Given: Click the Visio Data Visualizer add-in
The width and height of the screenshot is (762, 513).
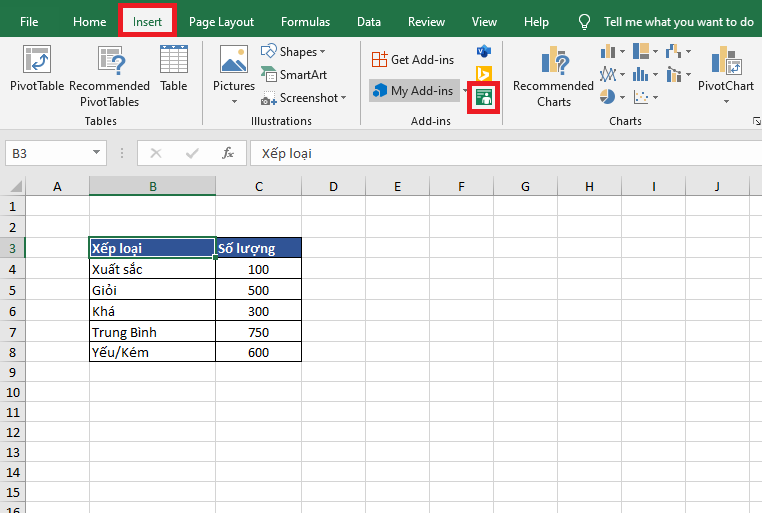Looking at the screenshot, I should pyautogui.click(x=484, y=51).
